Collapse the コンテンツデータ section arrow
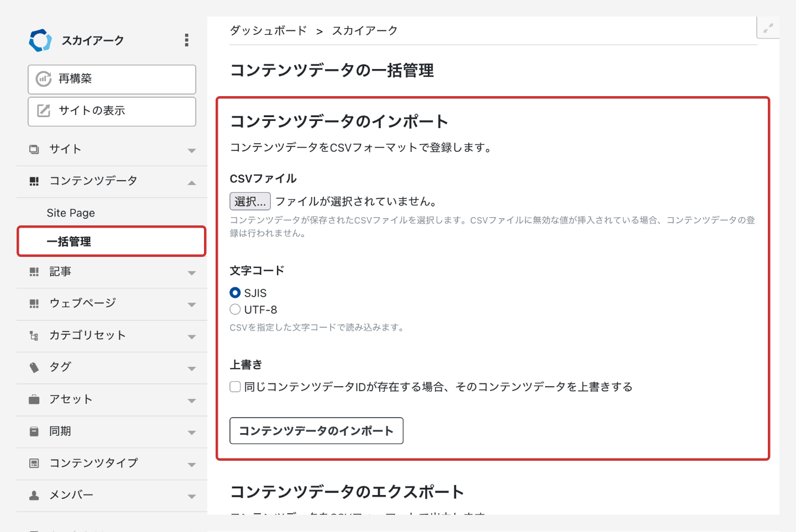The width and height of the screenshot is (796, 532). pos(191,182)
